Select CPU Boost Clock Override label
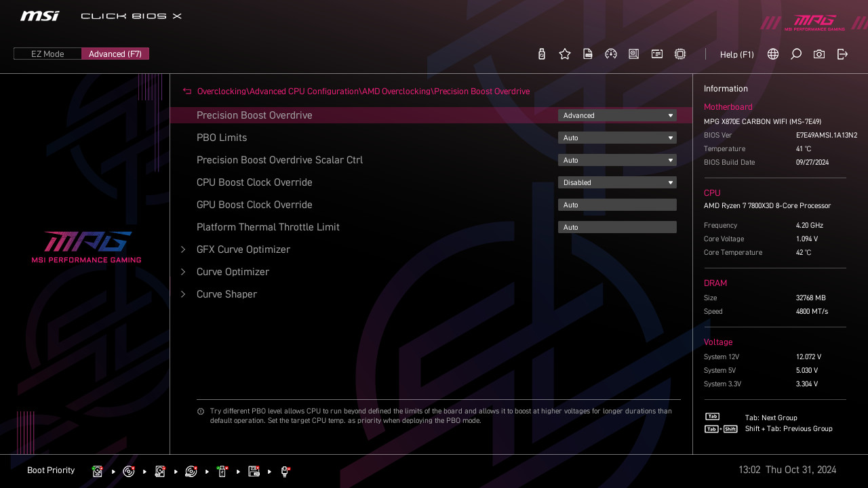The height and width of the screenshot is (488, 868). [x=254, y=182]
